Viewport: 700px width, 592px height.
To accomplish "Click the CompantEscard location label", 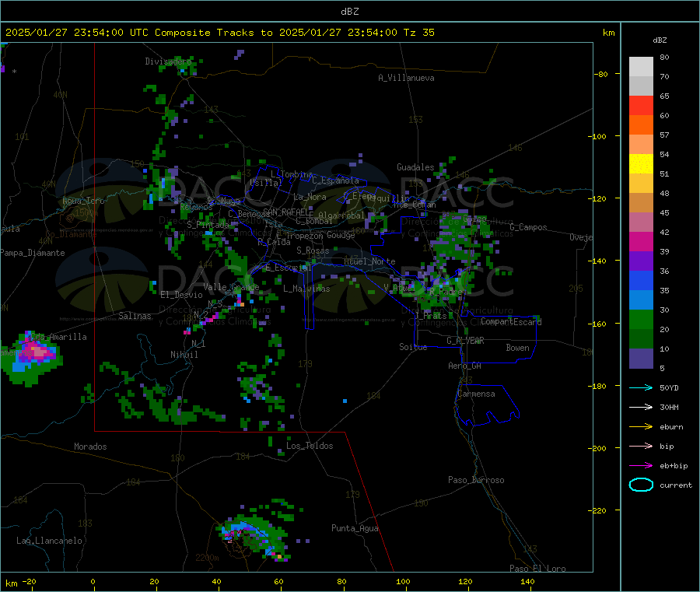I will click(x=511, y=321).
